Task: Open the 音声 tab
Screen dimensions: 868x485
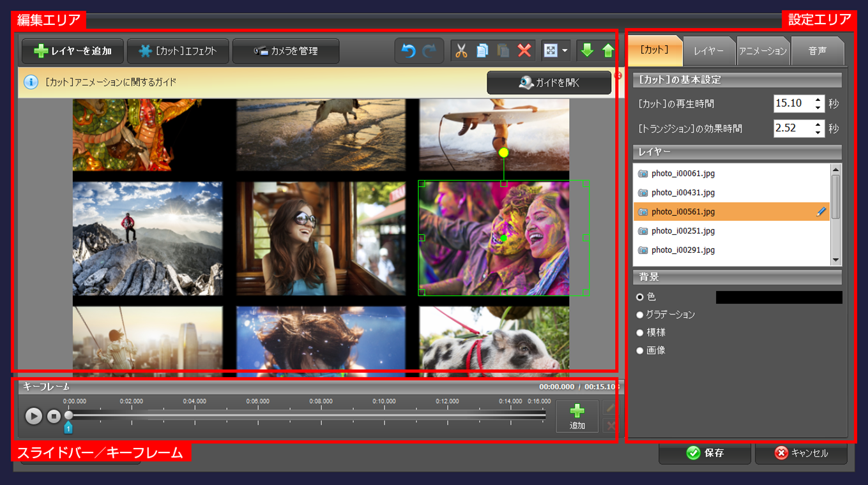Action: point(817,51)
